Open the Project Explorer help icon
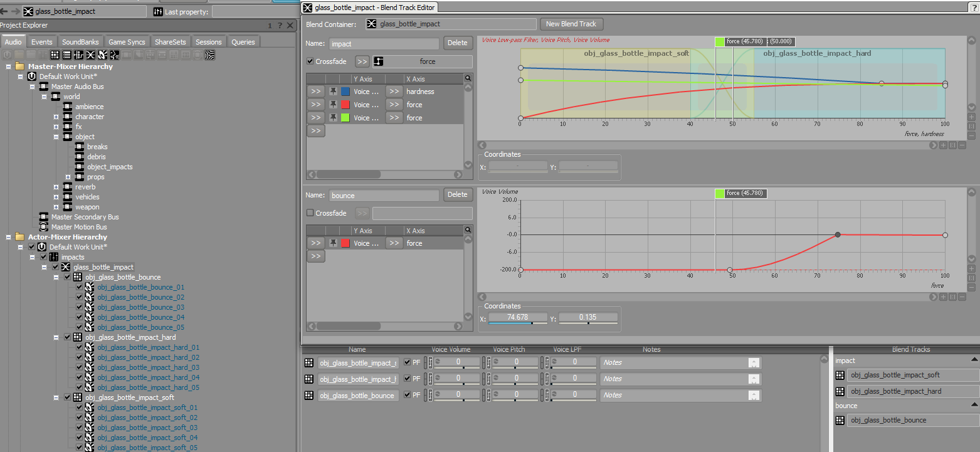 pos(280,25)
